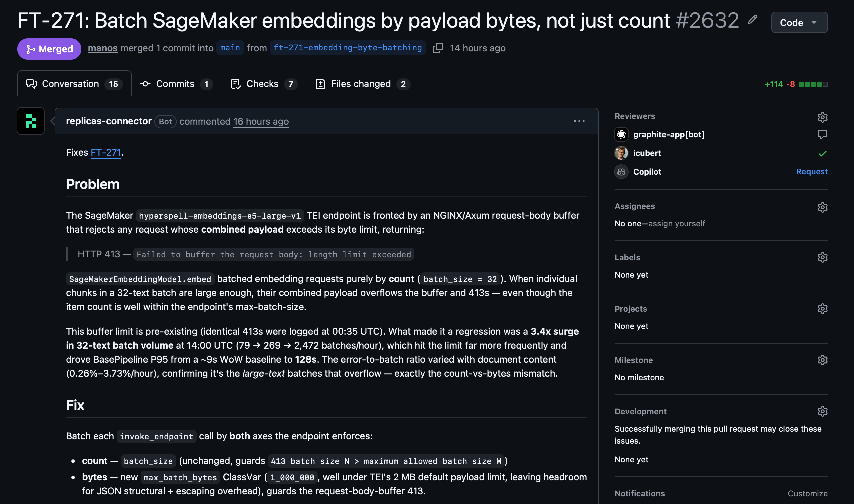Image resolution: width=854 pixels, height=504 pixels.
Task: Switch to the Files changed tab
Action: click(x=363, y=84)
